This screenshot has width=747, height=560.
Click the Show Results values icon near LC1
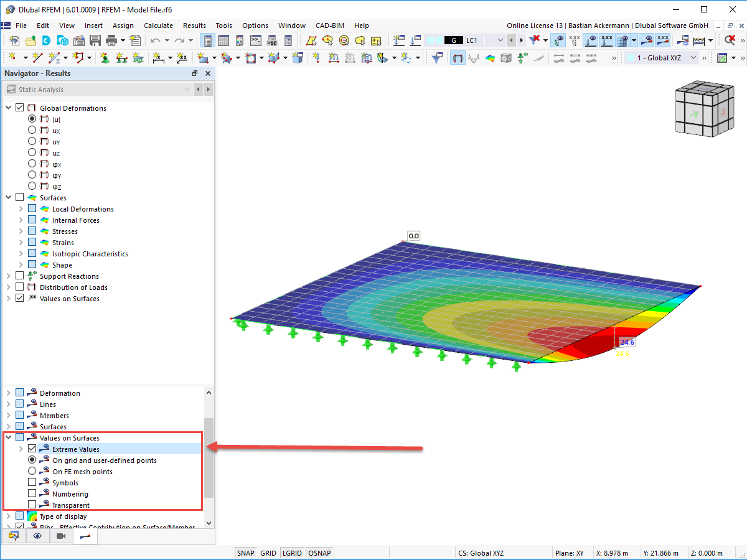pos(574,40)
